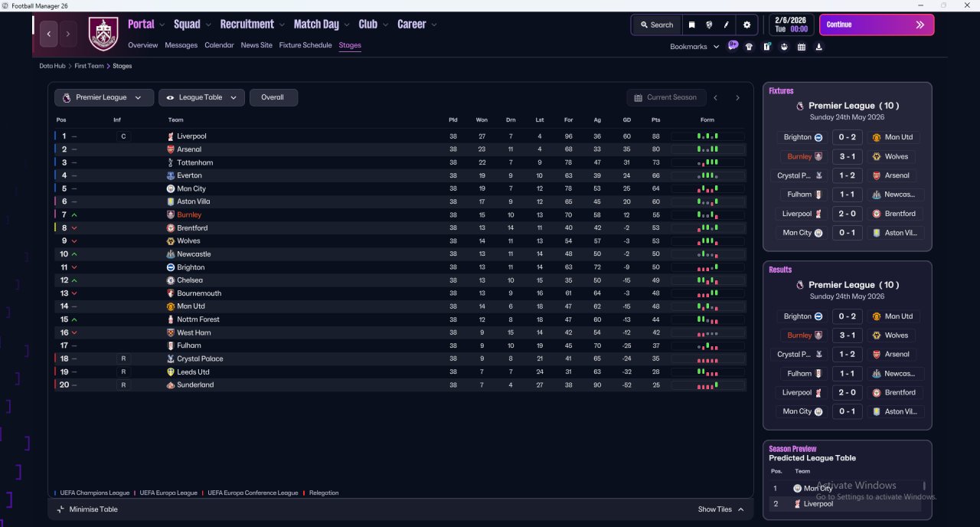Click the minimise arrows icon beside Minimise Table
Image resolution: width=980 pixels, height=527 pixels.
(60, 509)
